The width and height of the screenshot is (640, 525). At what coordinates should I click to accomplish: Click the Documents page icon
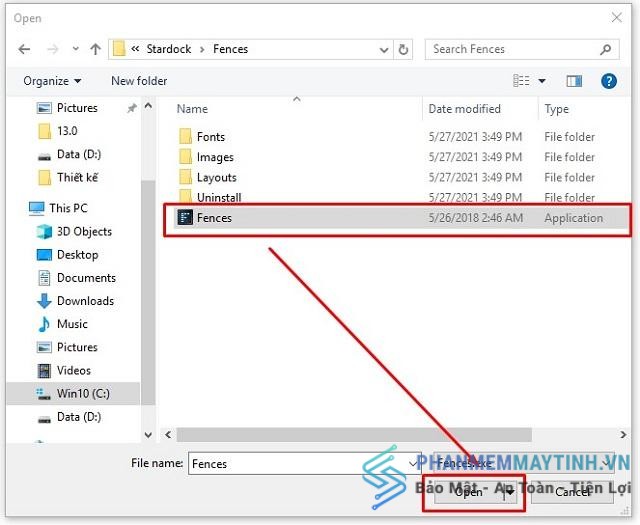(44, 278)
